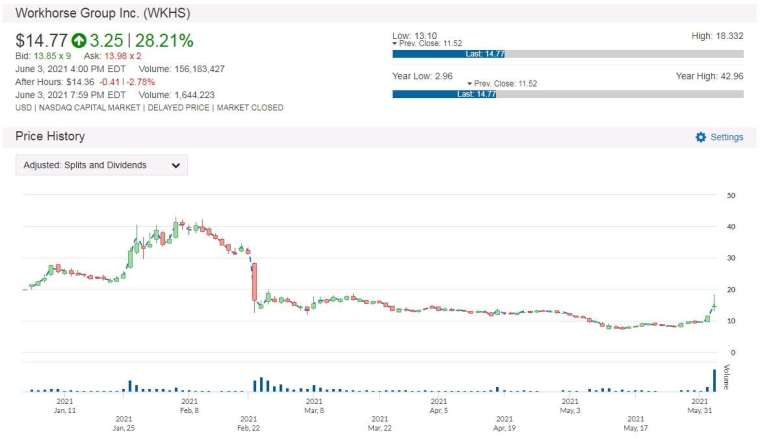Click the 50 price axis label

tap(731, 196)
